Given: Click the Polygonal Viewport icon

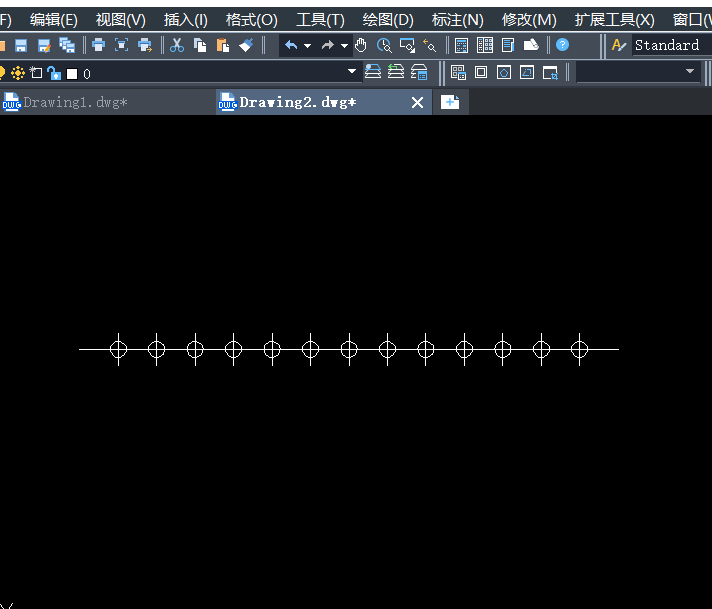Looking at the screenshot, I should 504,72.
